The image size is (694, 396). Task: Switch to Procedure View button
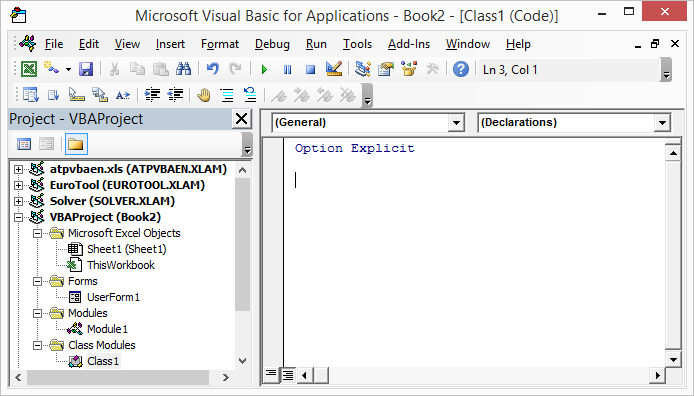pos(271,376)
